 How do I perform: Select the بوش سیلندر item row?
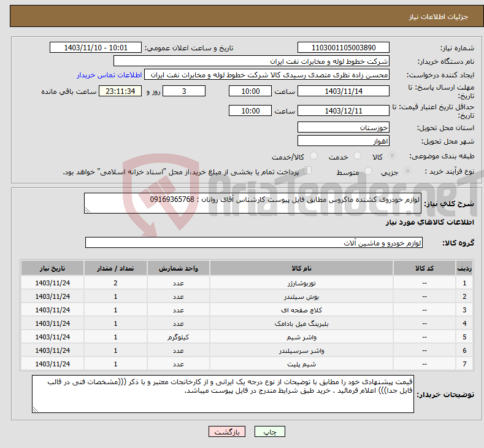247,296
